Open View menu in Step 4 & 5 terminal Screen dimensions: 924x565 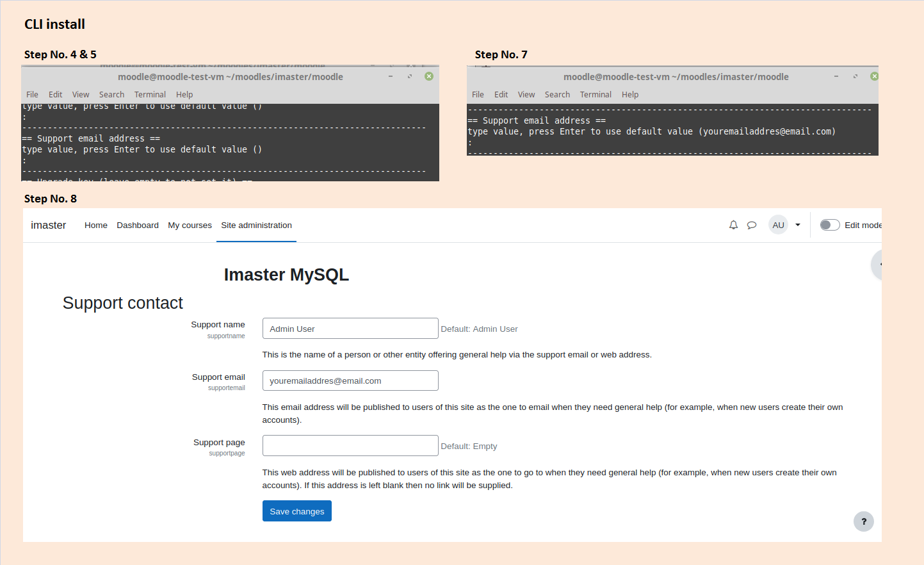tap(81, 95)
